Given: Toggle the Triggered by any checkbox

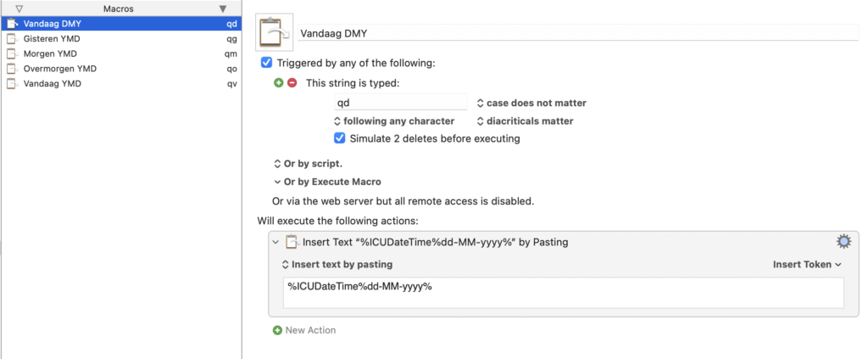Looking at the screenshot, I should [x=267, y=63].
